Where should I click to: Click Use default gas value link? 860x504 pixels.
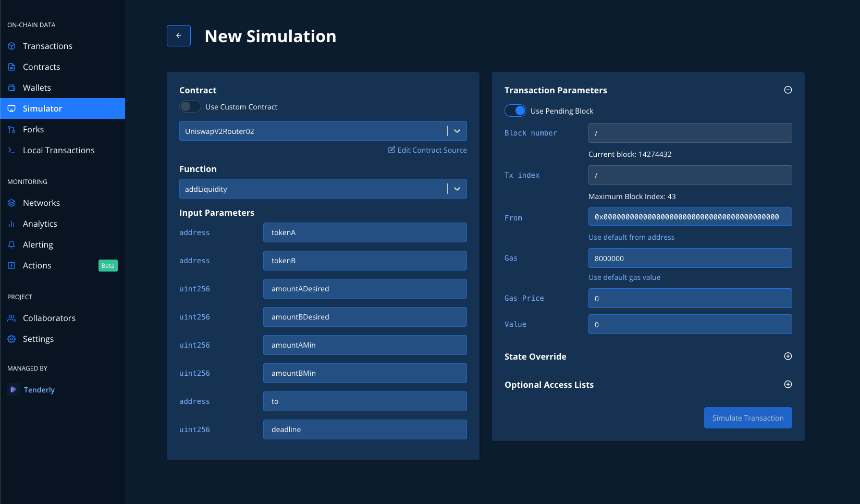click(624, 277)
